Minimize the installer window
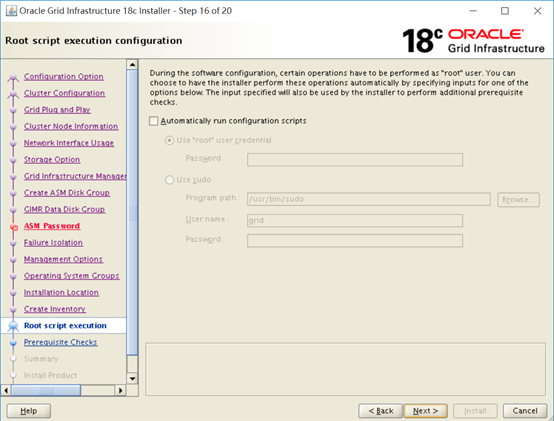 click(473, 11)
